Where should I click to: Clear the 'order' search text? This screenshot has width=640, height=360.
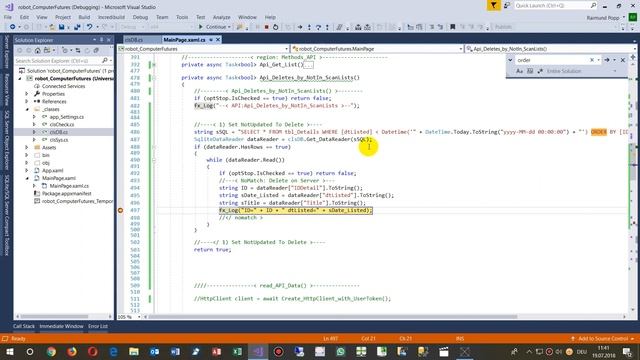pyautogui.click(x=592, y=60)
